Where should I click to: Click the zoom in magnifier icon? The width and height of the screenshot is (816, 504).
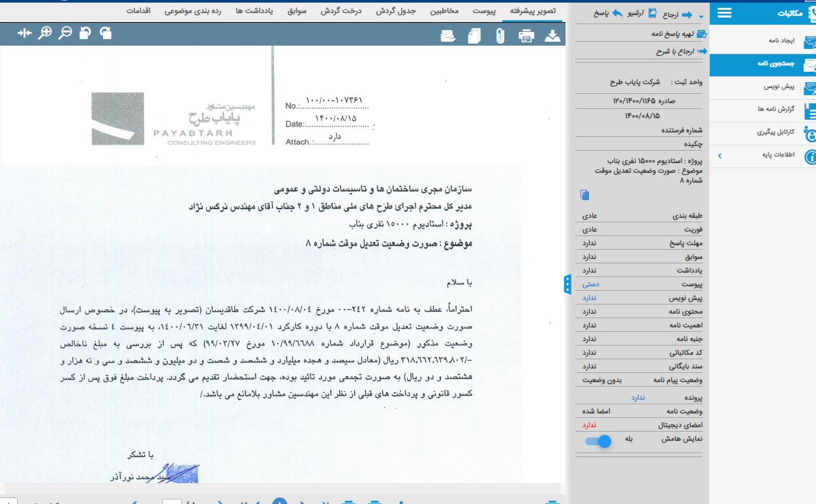pyautogui.click(x=45, y=33)
